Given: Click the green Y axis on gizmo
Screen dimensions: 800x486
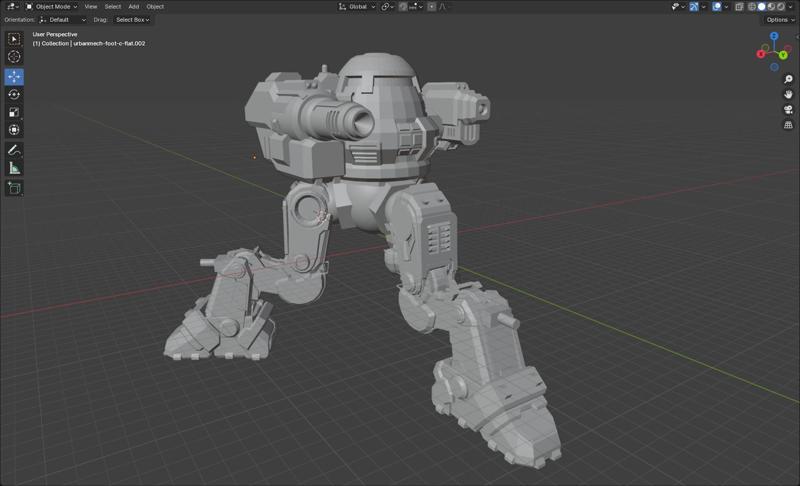Looking at the screenshot, I should pyautogui.click(x=783, y=55).
